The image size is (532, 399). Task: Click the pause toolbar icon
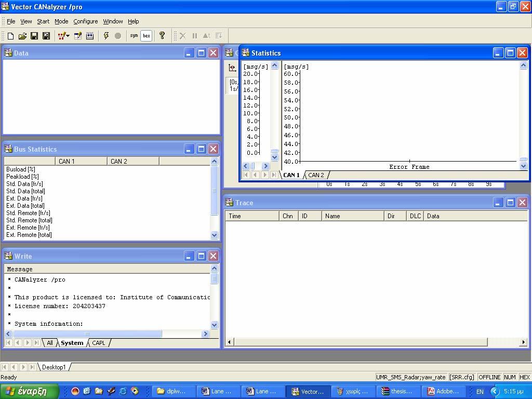(x=195, y=36)
